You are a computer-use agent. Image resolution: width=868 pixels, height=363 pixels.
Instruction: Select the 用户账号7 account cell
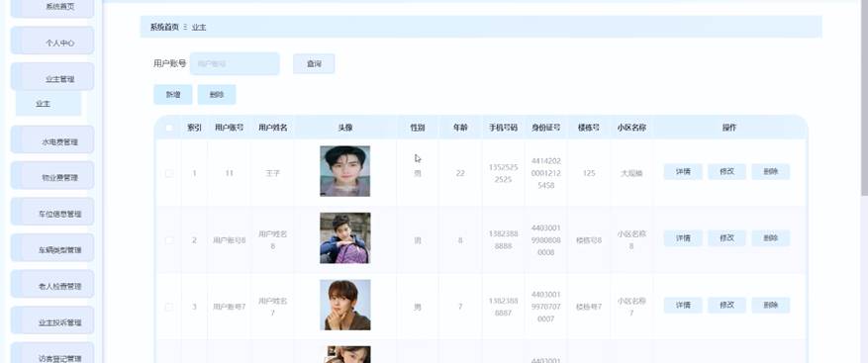pyautogui.click(x=230, y=307)
